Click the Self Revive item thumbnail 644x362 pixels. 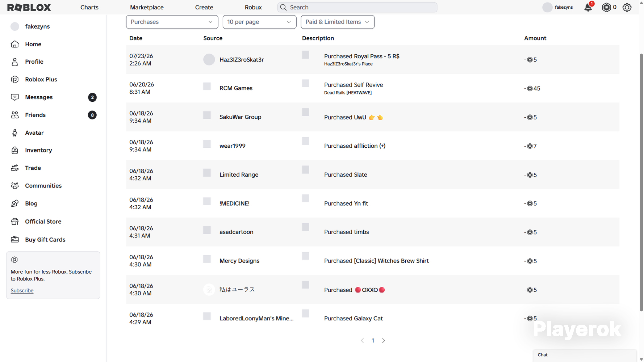tap(306, 83)
